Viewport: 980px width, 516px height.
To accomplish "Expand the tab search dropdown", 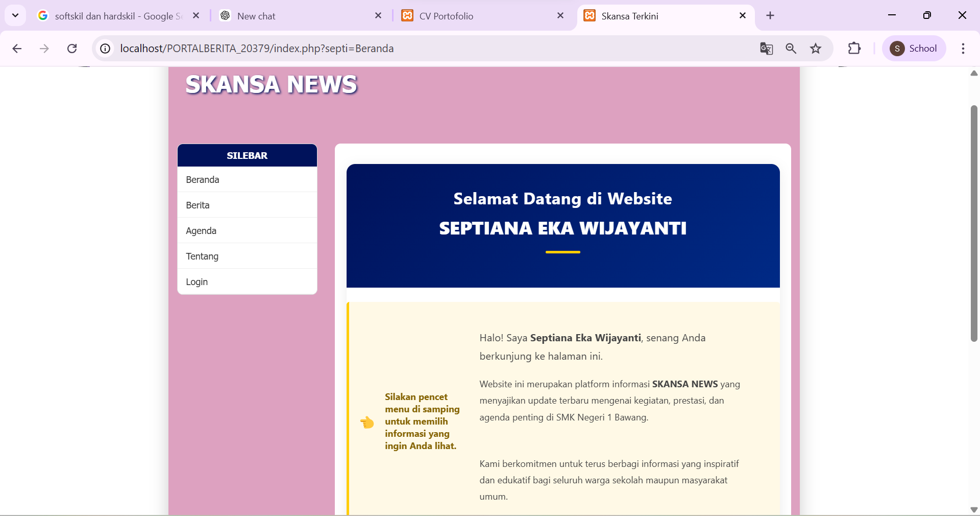I will pos(15,15).
